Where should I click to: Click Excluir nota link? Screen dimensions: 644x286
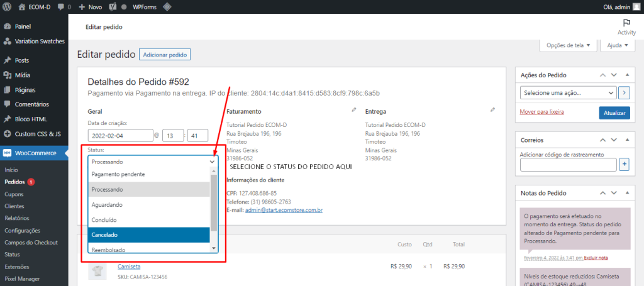(x=596, y=258)
